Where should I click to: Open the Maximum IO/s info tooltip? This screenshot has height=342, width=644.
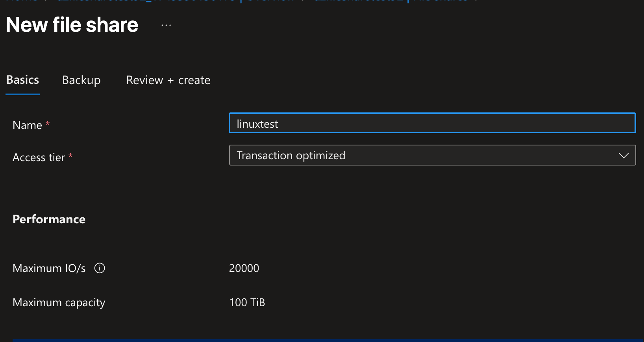pyautogui.click(x=100, y=268)
